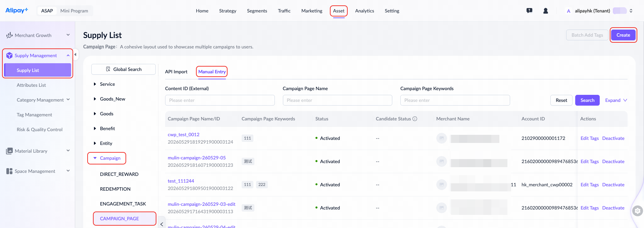Screen dimensions: 644x228
Task: Click the Reset button
Action: [x=561, y=100]
